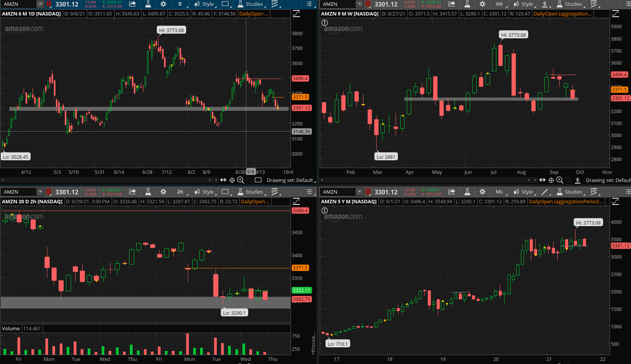
Task: Open line drawing tool menu on monthly chart
Action: (x=545, y=192)
